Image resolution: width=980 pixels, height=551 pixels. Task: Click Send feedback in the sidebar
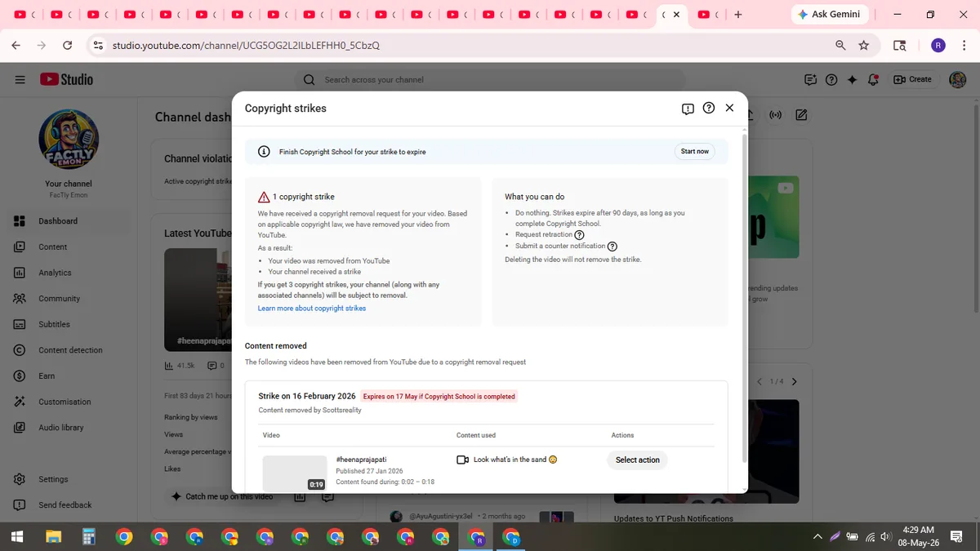coord(69,505)
